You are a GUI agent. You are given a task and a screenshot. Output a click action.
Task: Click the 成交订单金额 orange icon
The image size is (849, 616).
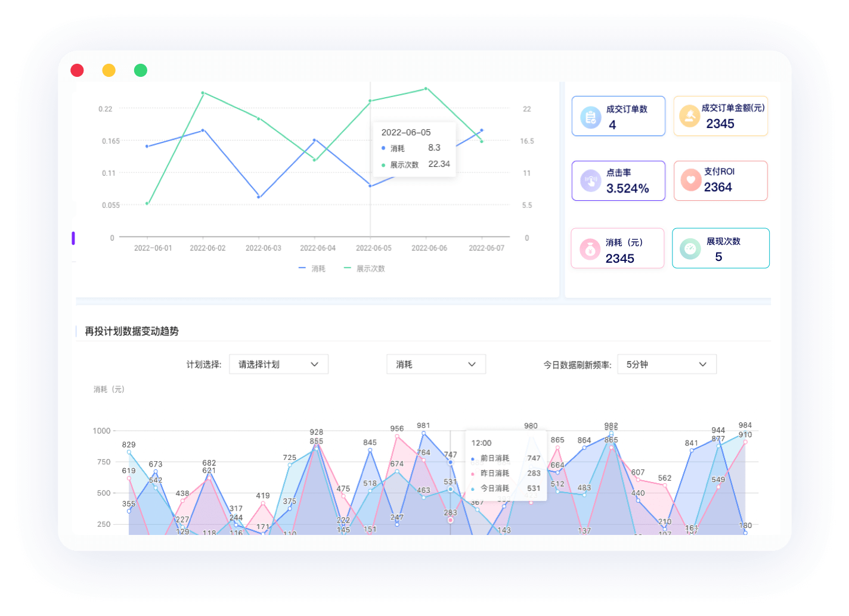690,116
